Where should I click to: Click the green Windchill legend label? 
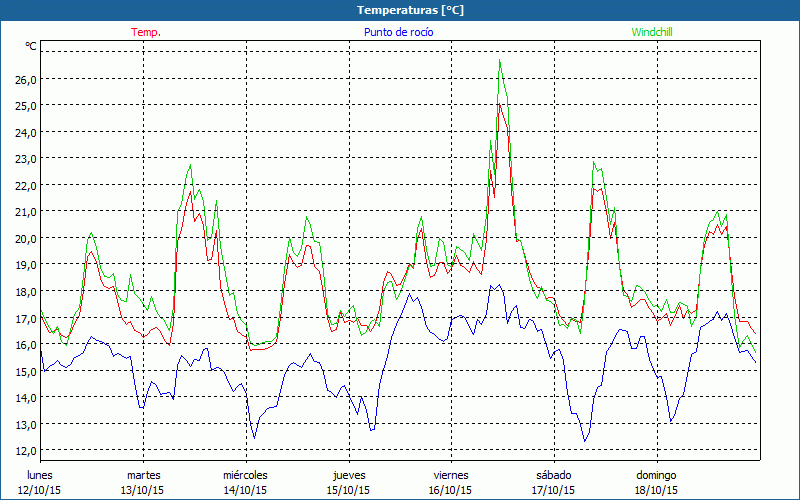652,32
